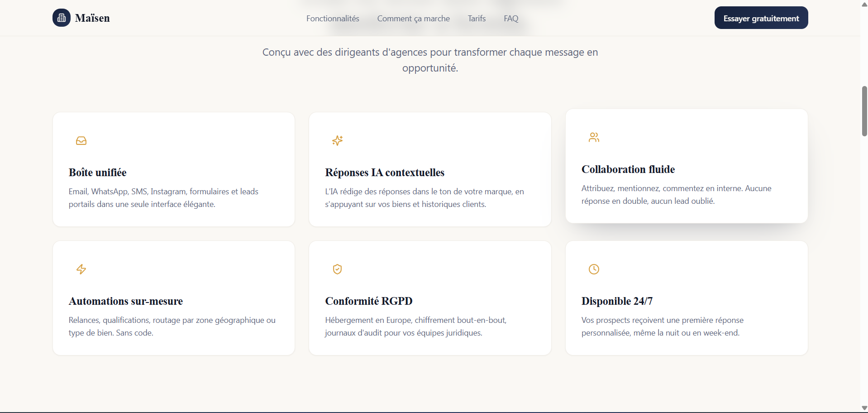Click the text starting 'Hébergement en Europe'
Screen dimensions: 868x413
coord(416,327)
